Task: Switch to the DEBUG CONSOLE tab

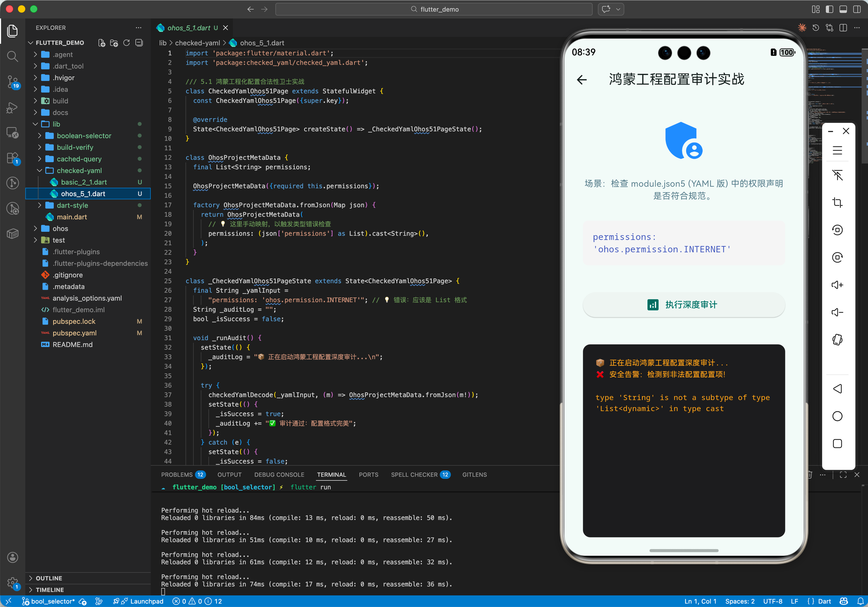Action: pyautogui.click(x=279, y=475)
